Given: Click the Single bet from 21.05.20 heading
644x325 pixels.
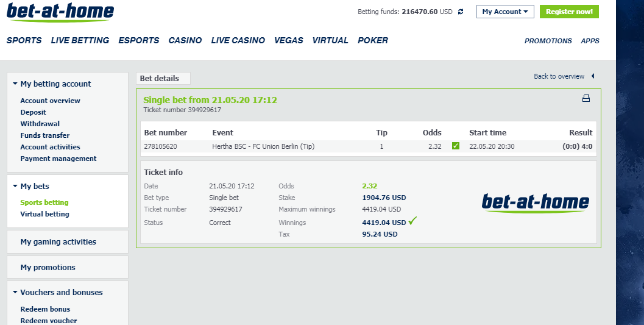Looking at the screenshot, I should [210, 100].
